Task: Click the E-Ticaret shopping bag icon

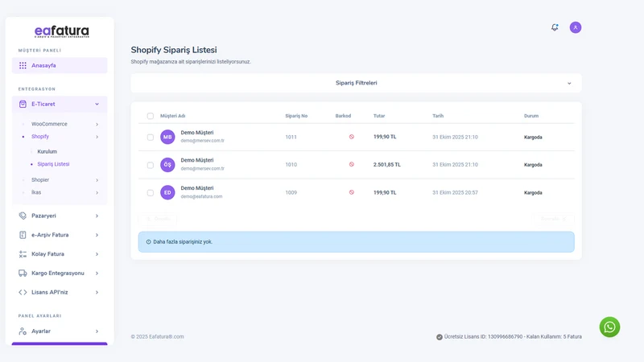Action: tap(23, 105)
